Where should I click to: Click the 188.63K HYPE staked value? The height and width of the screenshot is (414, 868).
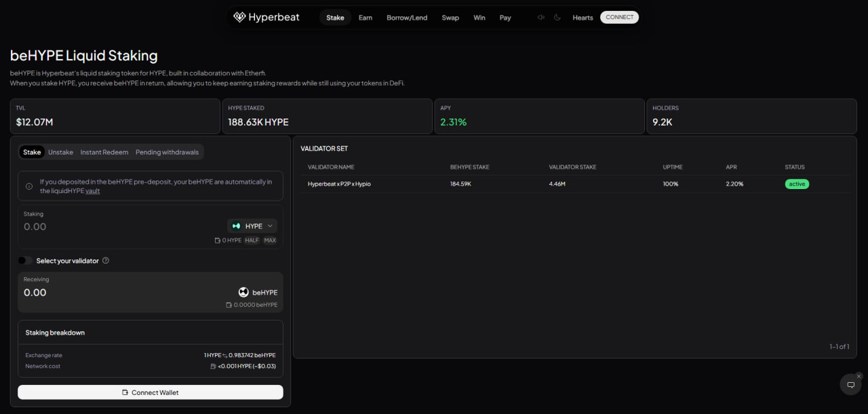tap(258, 123)
